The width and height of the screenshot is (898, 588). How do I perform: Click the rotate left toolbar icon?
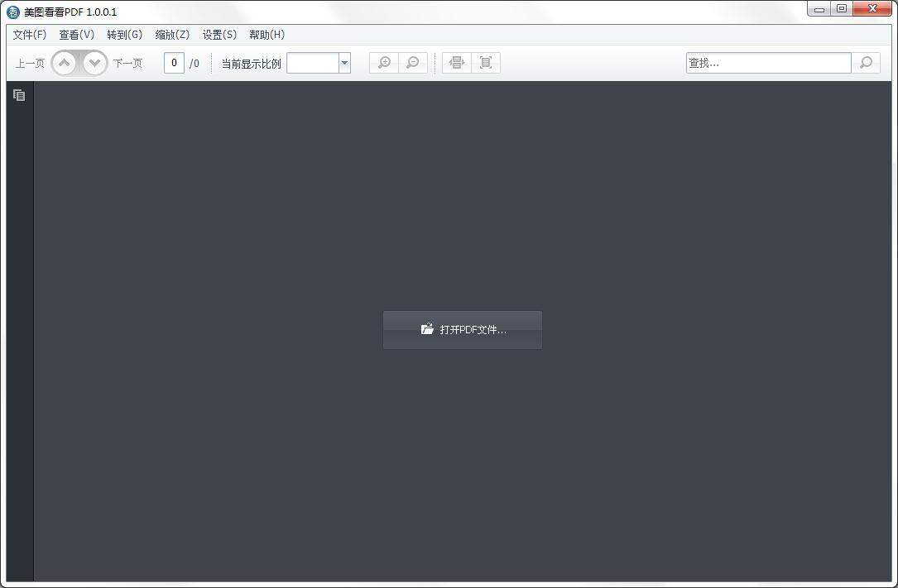[456, 62]
